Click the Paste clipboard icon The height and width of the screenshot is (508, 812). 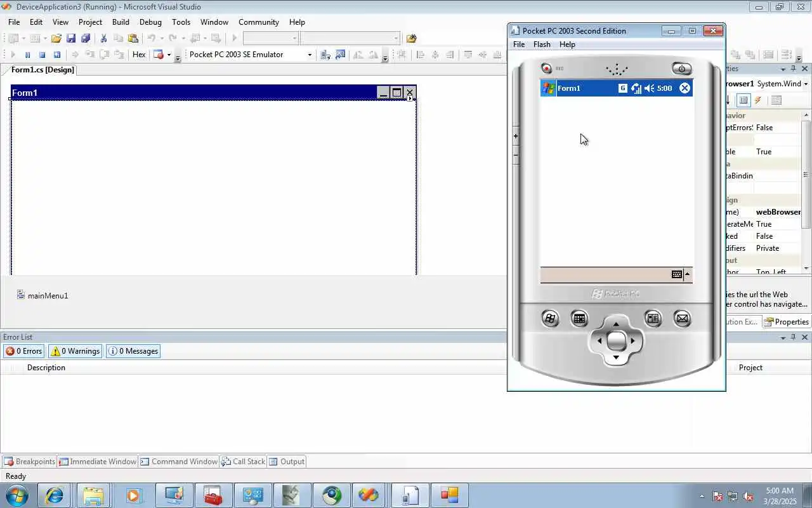click(133, 38)
